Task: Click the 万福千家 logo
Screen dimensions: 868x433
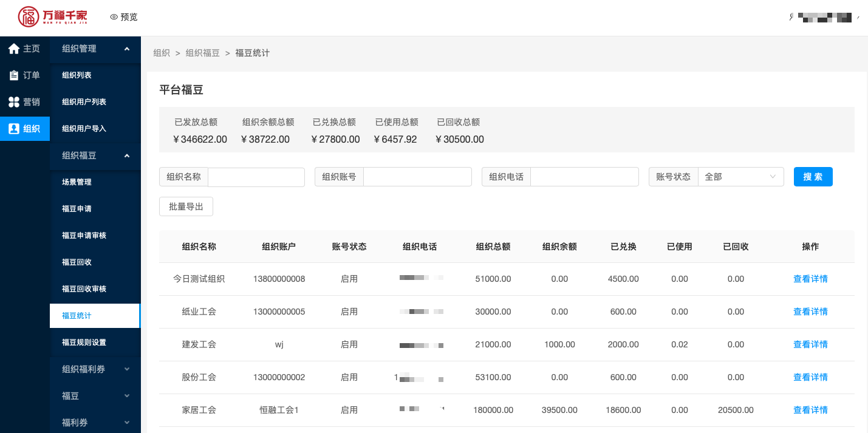Action: click(52, 17)
